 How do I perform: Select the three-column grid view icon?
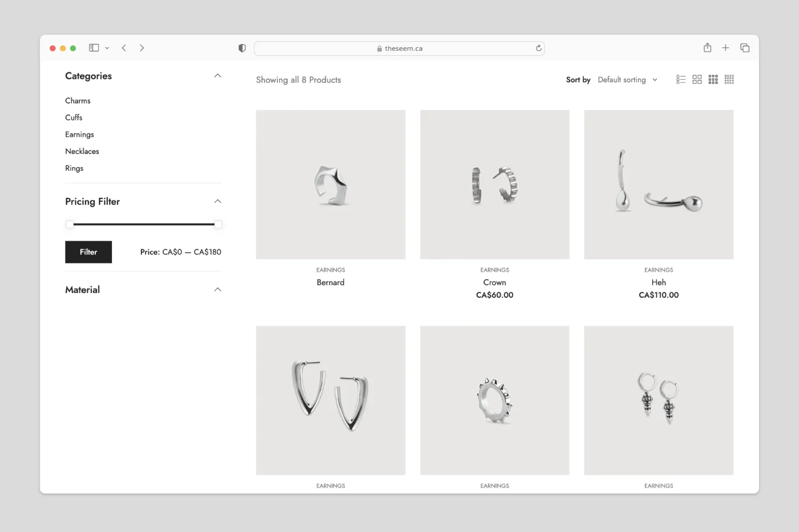[x=713, y=80]
